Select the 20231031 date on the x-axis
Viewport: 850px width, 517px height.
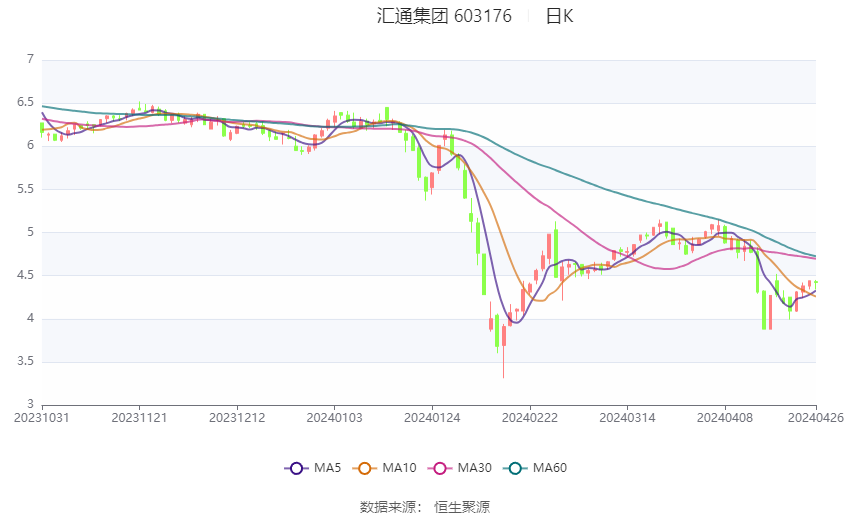[42, 418]
